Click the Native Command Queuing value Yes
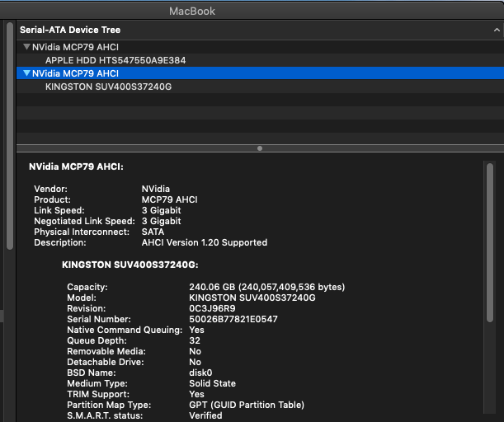 pyautogui.click(x=196, y=330)
